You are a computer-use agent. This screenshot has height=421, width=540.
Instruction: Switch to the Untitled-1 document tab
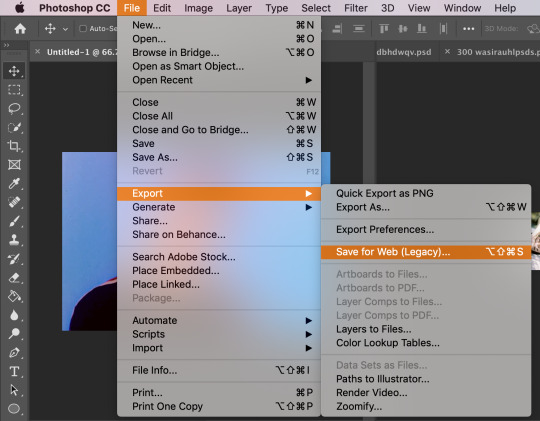82,52
